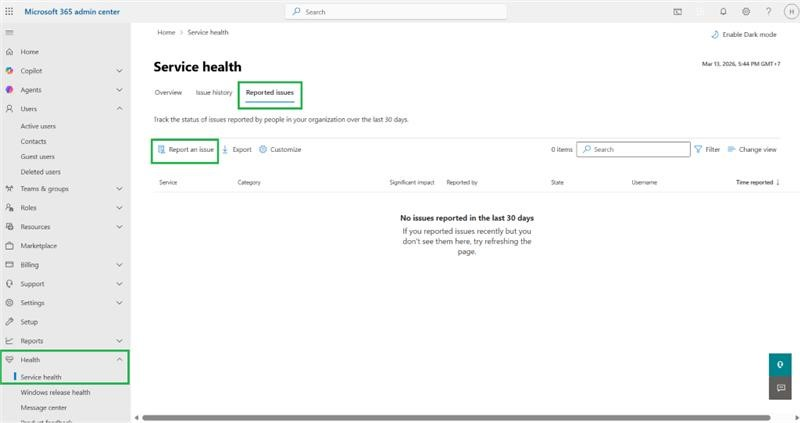Click the Filter funnel icon
The width and height of the screenshot is (800, 423).
698,150
